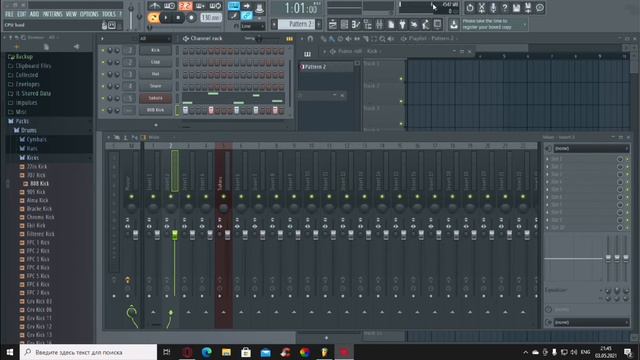
Task: Open the ADD menu
Action: 34,14
